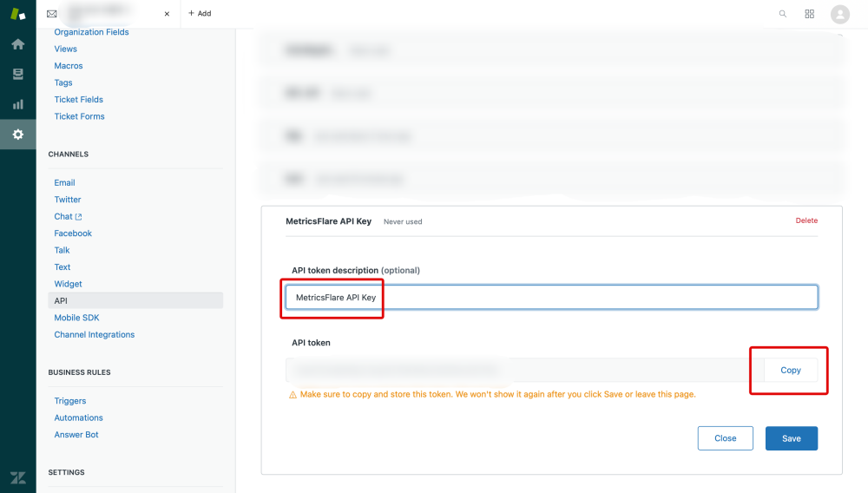Click the search magnifier icon
Image resolution: width=868 pixels, height=493 pixels.
pyautogui.click(x=783, y=14)
